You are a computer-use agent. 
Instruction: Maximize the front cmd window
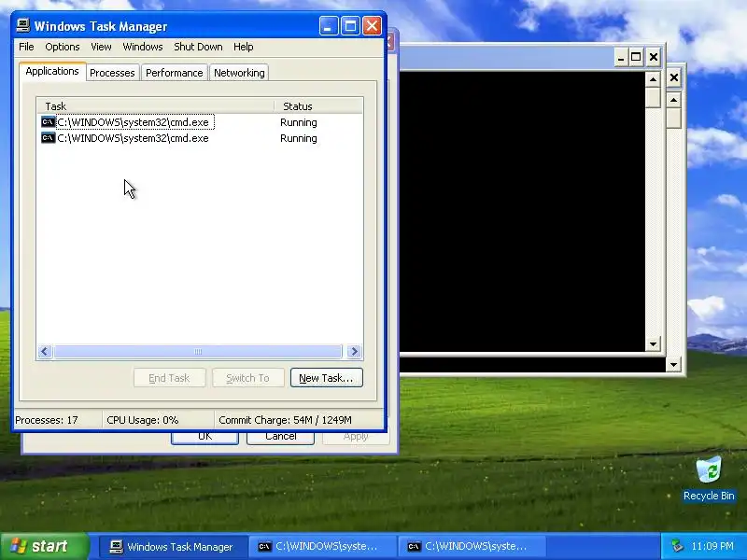pyautogui.click(x=636, y=58)
